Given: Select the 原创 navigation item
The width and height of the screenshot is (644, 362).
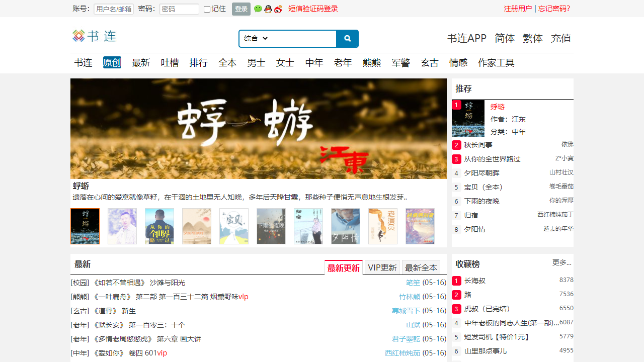Looking at the screenshot, I should pyautogui.click(x=112, y=62).
